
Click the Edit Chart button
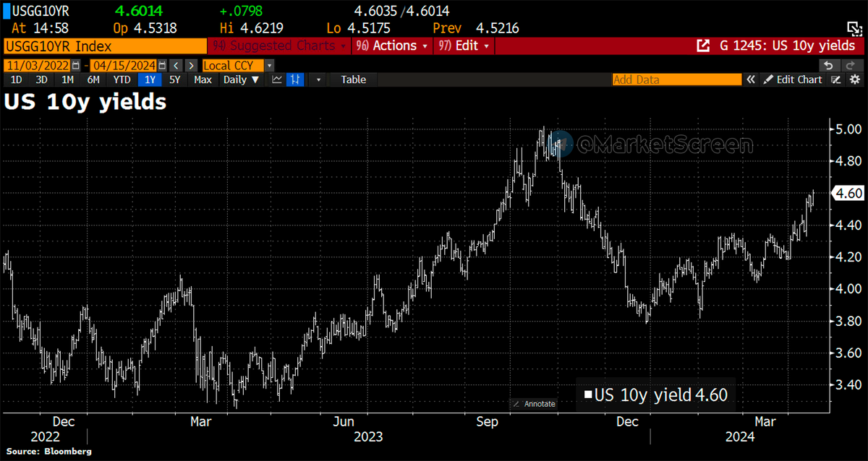[x=793, y=79]
